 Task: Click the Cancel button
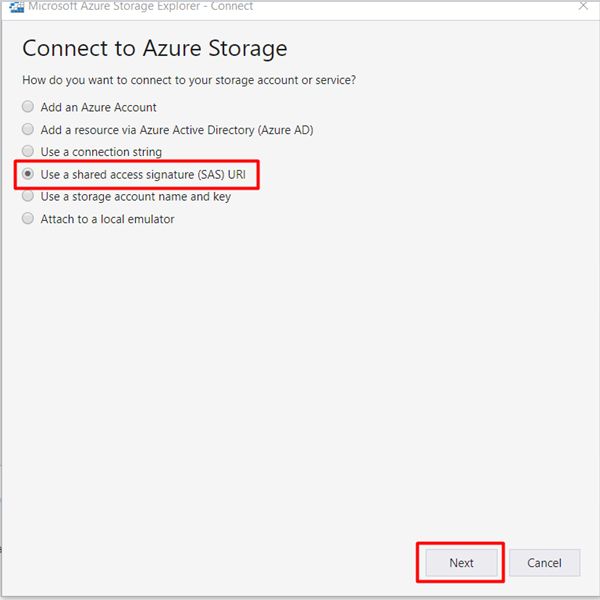point(544,562)
